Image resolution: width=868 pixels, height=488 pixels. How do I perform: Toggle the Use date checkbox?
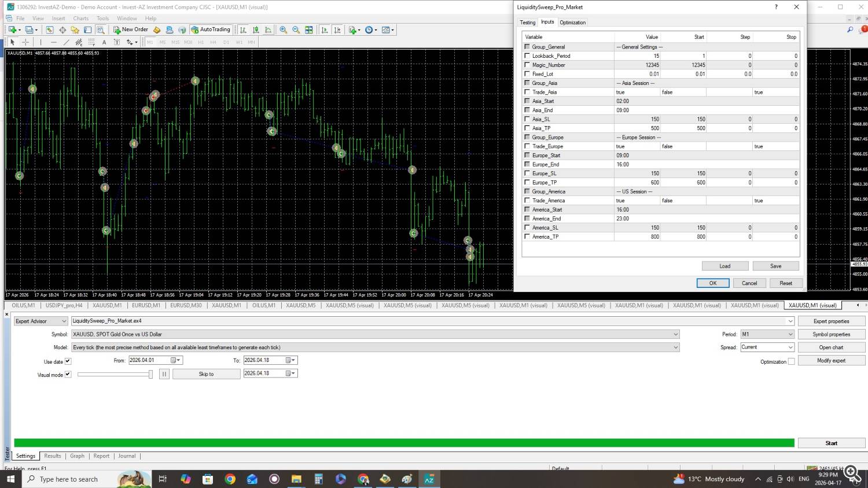(x=68, y=361)
